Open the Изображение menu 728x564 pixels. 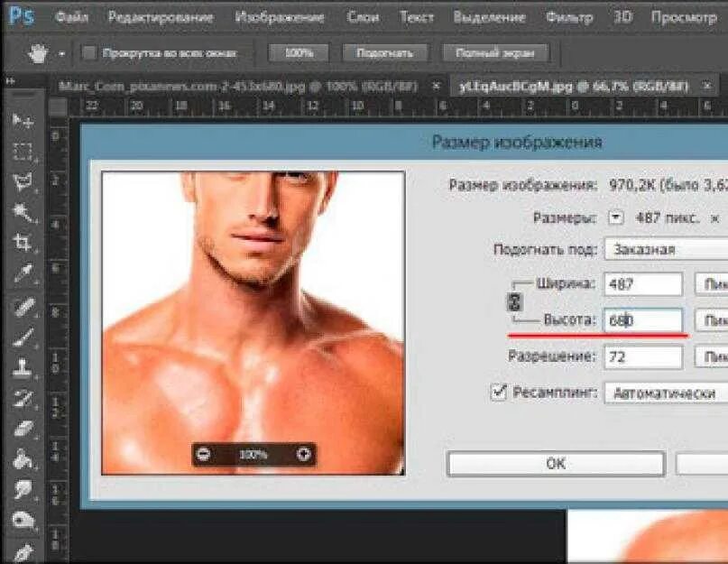coord(280,18)
